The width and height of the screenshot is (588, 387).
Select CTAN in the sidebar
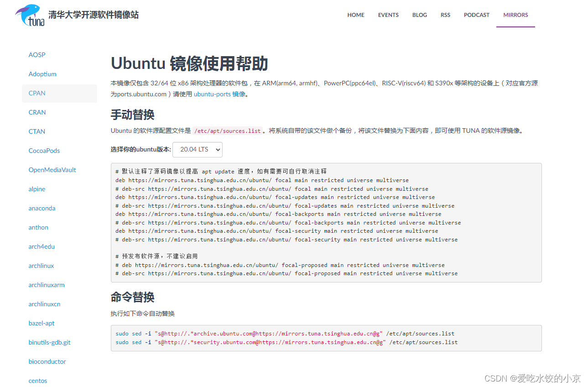[x=37, y=131]
